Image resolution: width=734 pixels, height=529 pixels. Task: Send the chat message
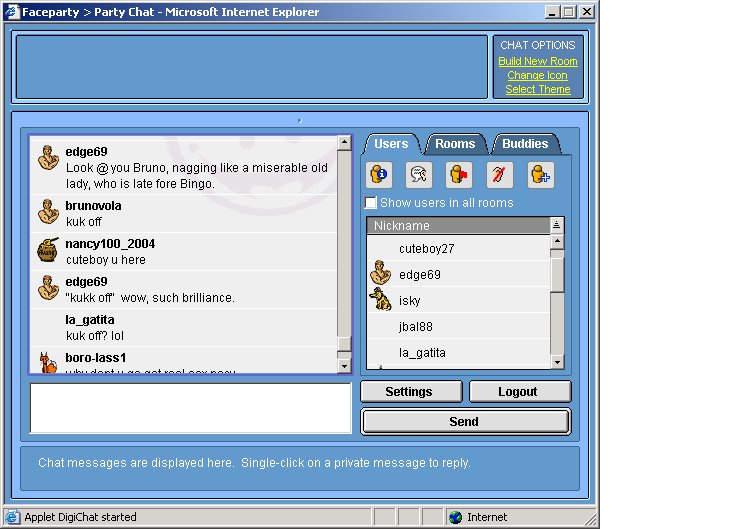click(465, 421)
